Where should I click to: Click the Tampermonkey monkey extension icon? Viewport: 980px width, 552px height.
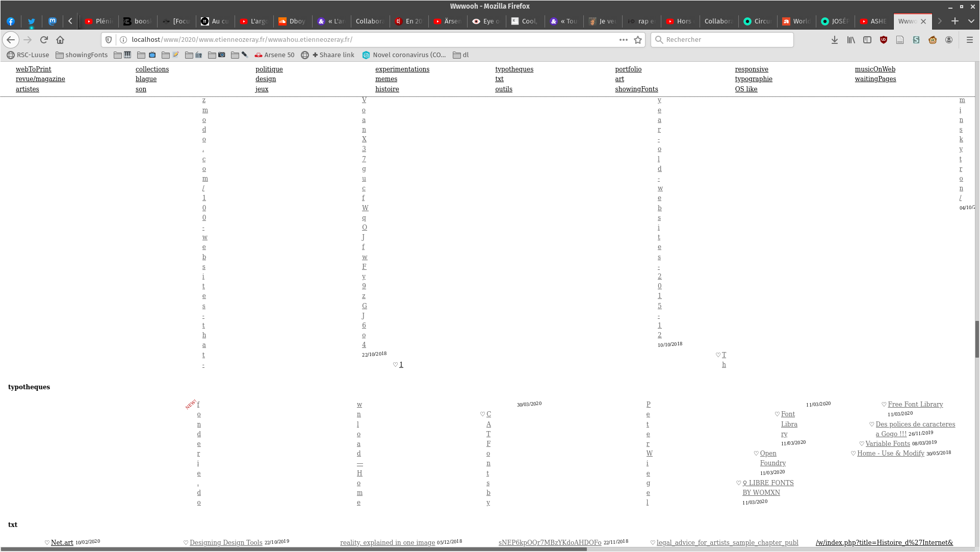pyautogui.click(x=933, y=40)
